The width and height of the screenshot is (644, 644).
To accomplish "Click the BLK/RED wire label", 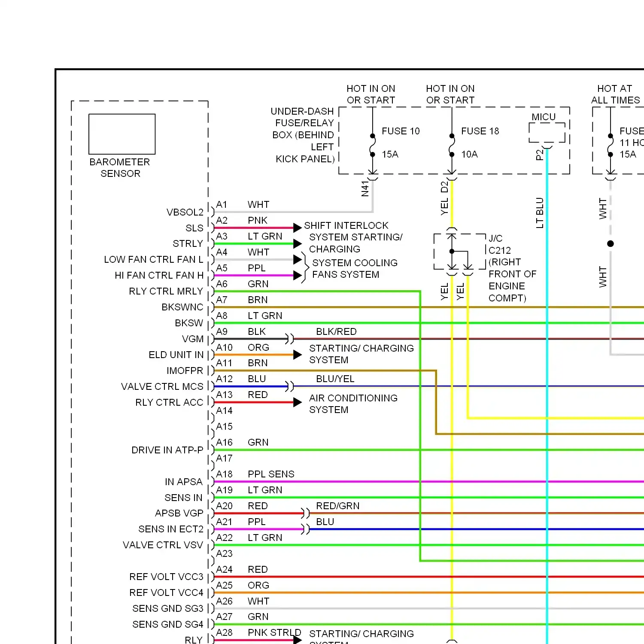I will pyautogui.click(x=336, y=332).
